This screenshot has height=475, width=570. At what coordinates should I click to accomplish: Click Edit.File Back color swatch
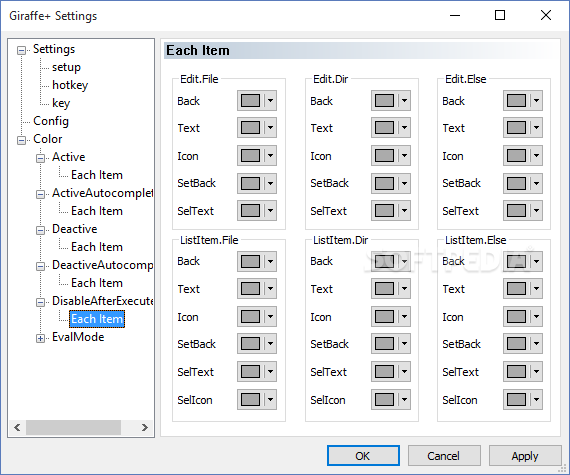coord(250,100)
